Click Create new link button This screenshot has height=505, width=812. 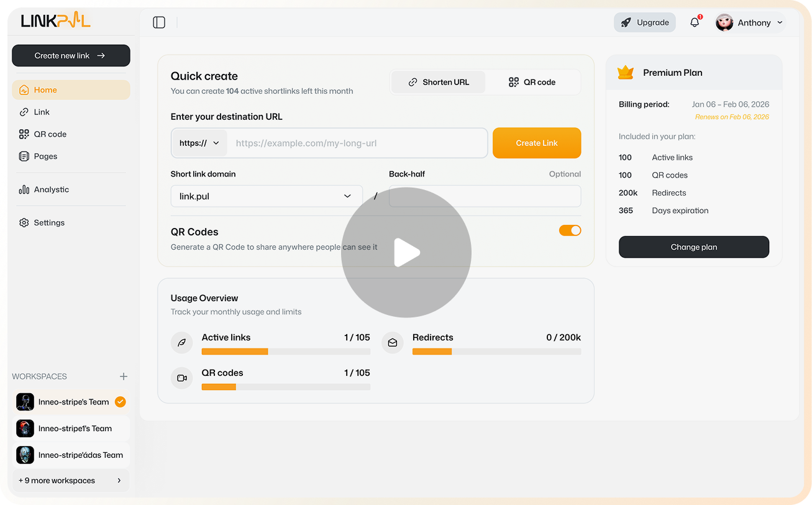[x=71, y=55]
